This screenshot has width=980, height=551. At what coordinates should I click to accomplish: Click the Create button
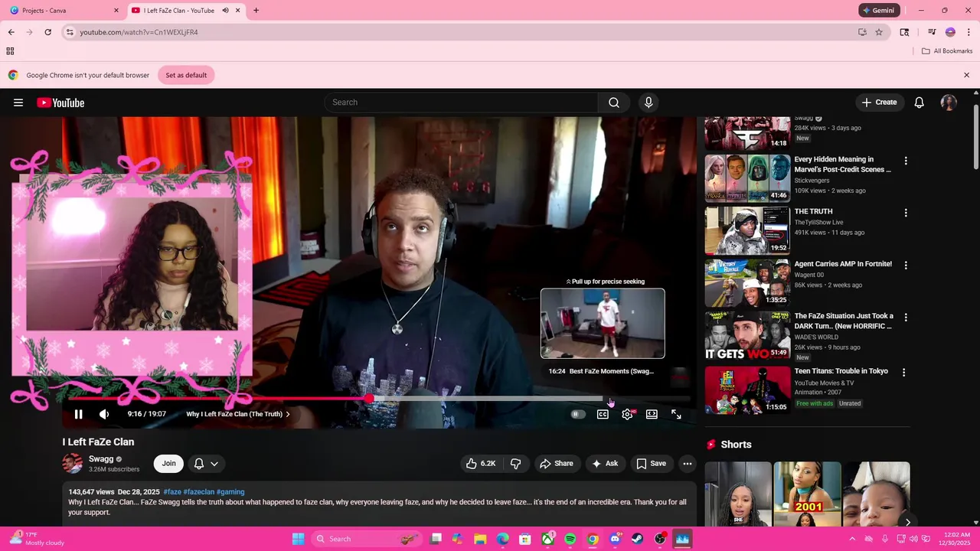879,103
